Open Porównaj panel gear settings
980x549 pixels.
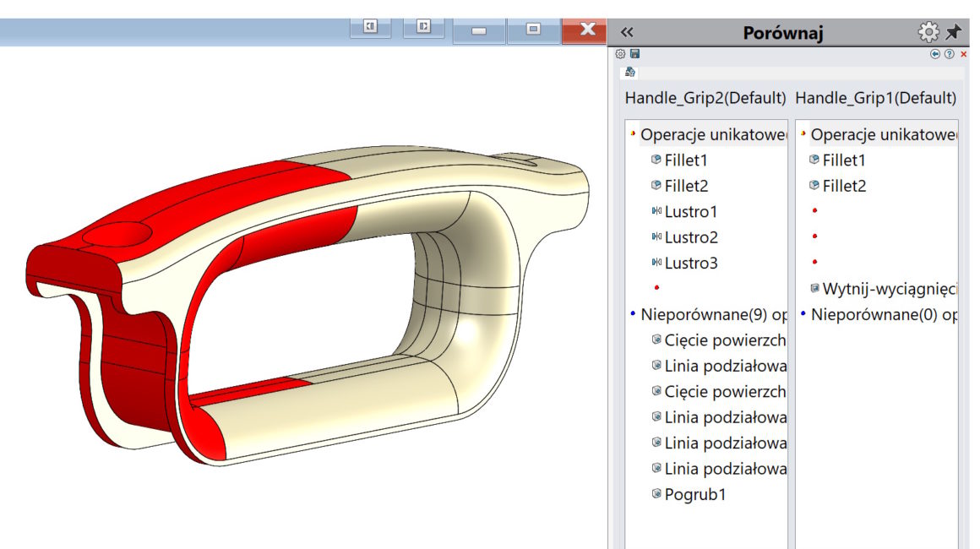pyautogui.click(x=928, y=32)
